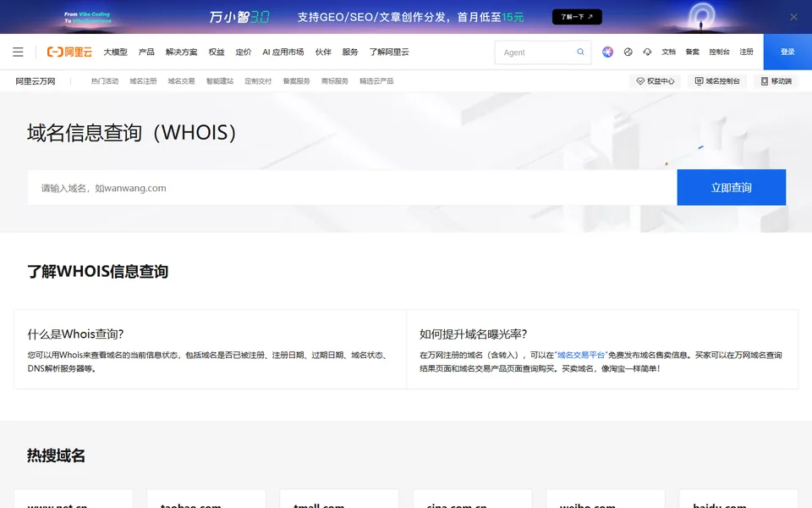Image resolution: width=812 pixels, height=508 pixels.
Task: Click the 热搜域名 heading
Action: click(x=56, y=456)
